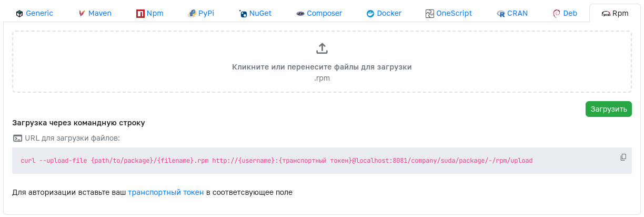644x217 pixels.
Task: Click the Maven logo icon
Action: [x=82, y=14]
